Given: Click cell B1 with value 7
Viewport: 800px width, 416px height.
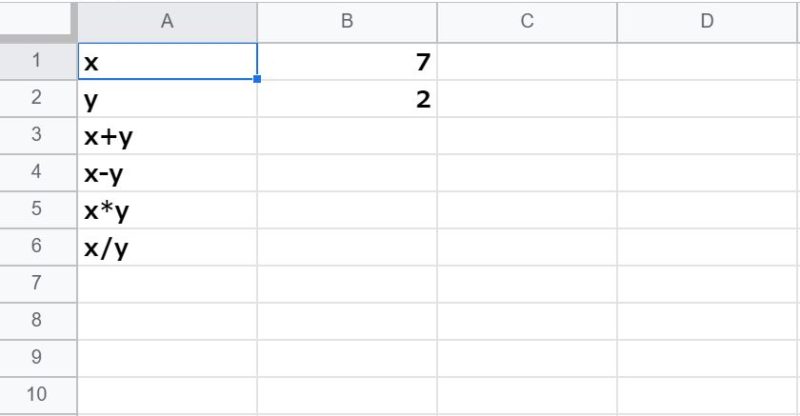Looking at the screenshot, I should click(347, 62).
